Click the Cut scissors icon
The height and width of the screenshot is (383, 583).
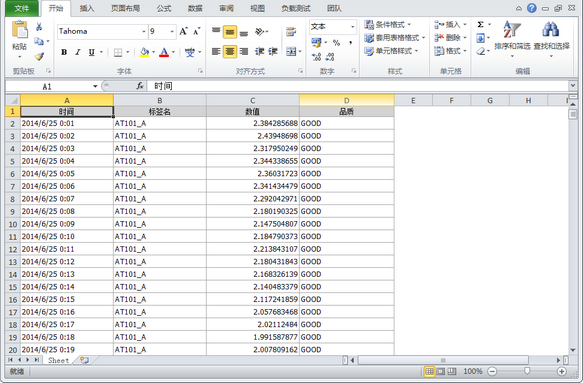(x=39, y=27)
